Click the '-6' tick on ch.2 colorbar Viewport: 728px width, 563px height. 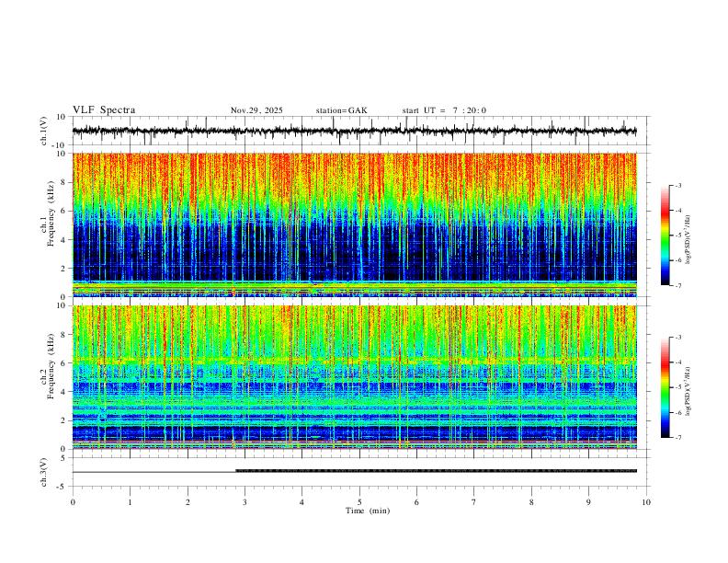(x=678, y=412)
